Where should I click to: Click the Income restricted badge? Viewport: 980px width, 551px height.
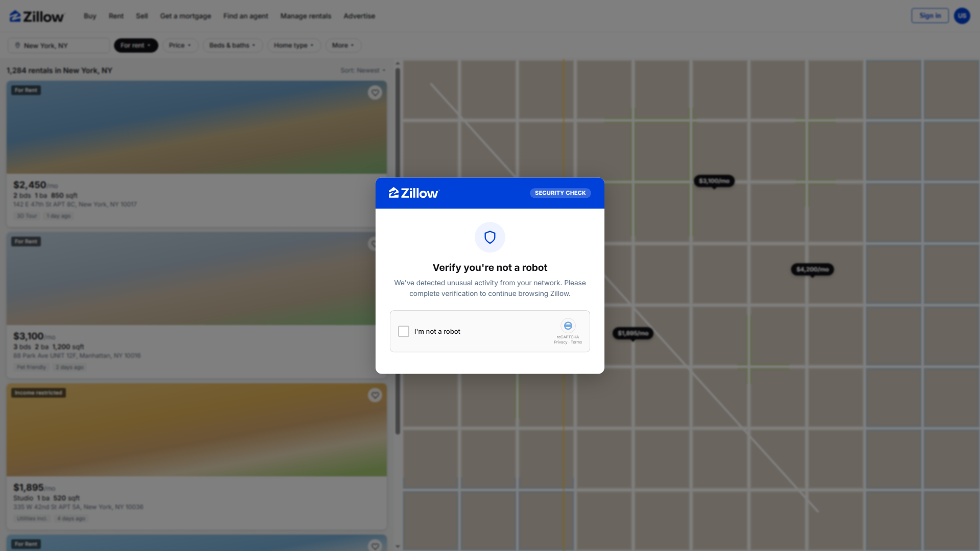pos(39,393)
